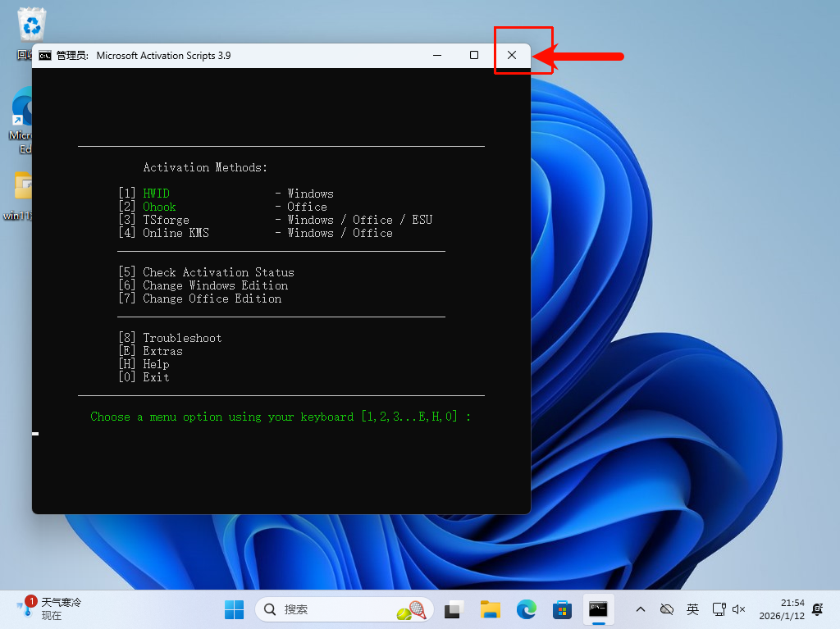Open the notification bell in the tray
This screenshot has height=629, width=840.
(x=817, y=609)
